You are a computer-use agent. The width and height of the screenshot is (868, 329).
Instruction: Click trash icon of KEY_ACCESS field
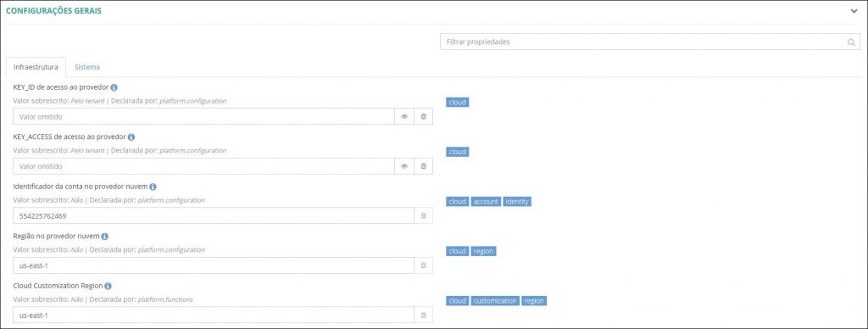tap(424, 166)
